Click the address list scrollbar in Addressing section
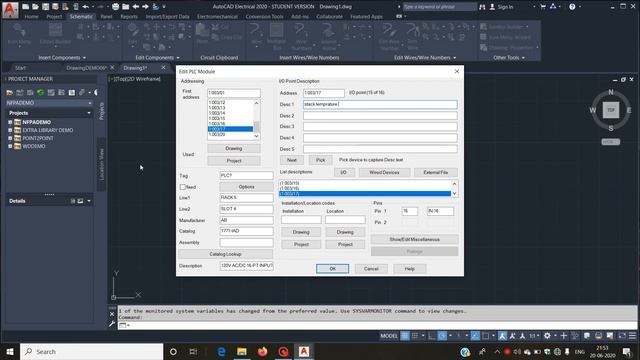Screen dimensions: 640x360 pyautogui.click(x=256, y=120)
